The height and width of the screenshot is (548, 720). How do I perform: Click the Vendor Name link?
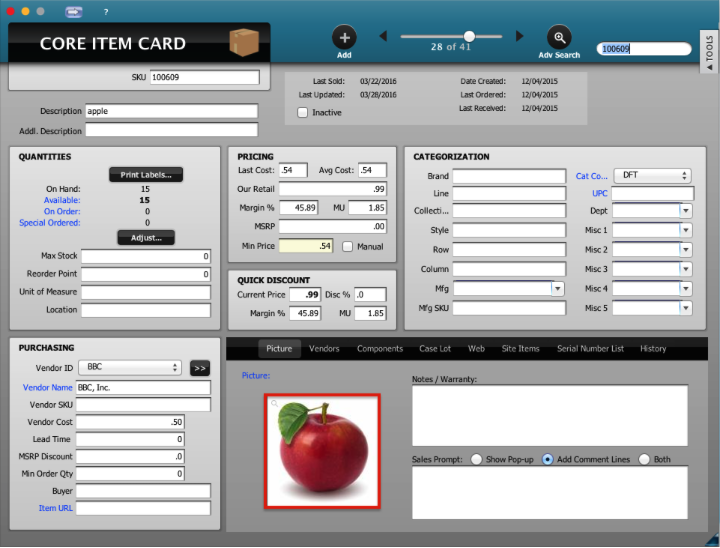pos(48,388)
